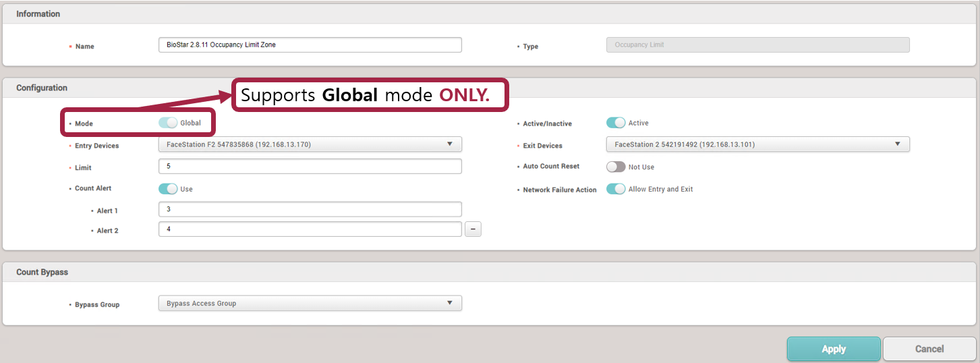The image size is (980, 363).
Task: Toggle the Global mode switch
Action: pos(168,123)
